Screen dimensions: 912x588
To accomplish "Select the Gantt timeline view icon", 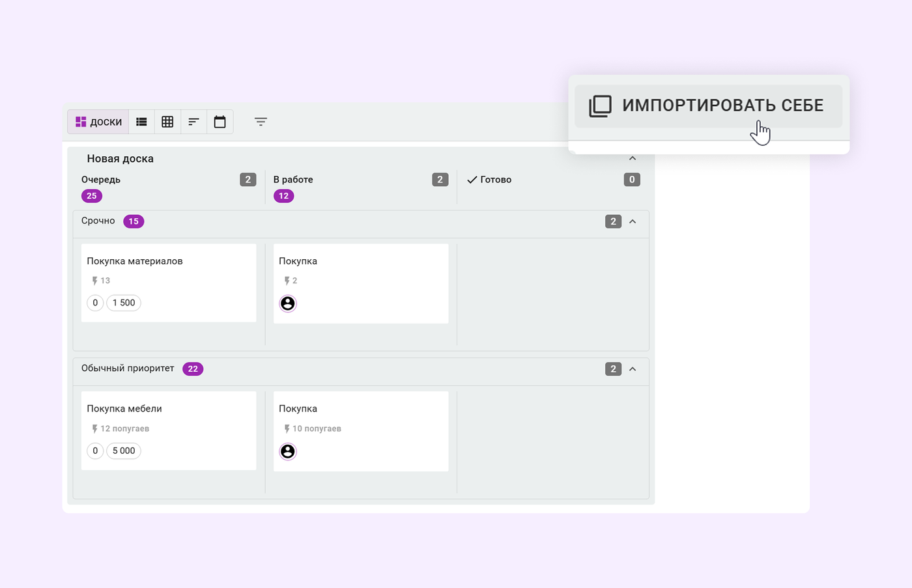I will (x=193, y=122).
